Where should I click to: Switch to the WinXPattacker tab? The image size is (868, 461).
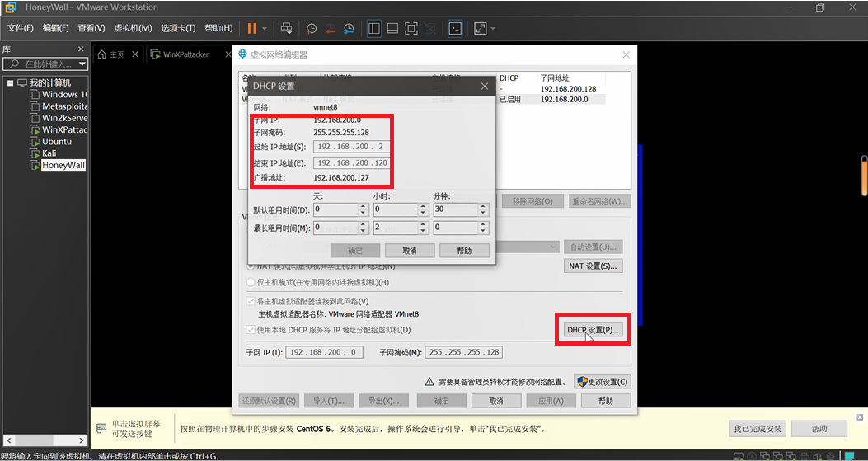tap(186, 54)
